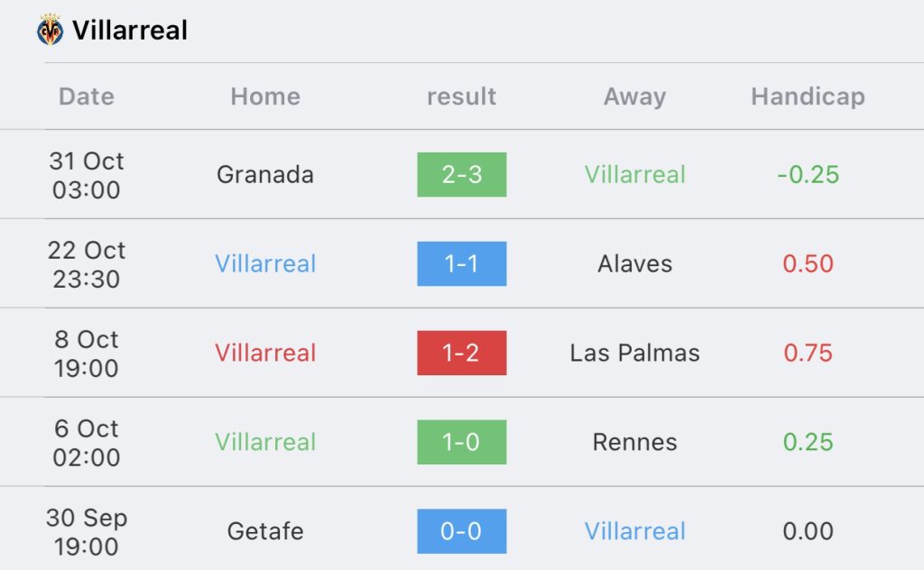Click the Home column header

coord(265,96)
